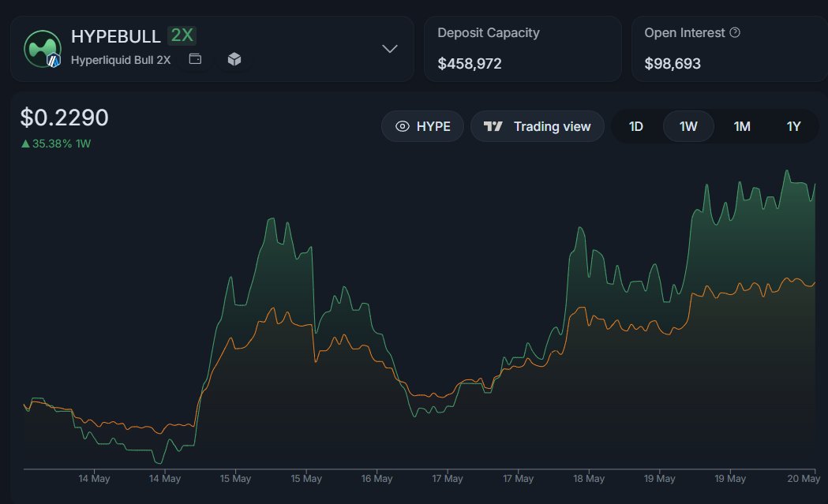
Task: Click the 18 May axis label
Action: pyautogui.click(x=589, y=479)
